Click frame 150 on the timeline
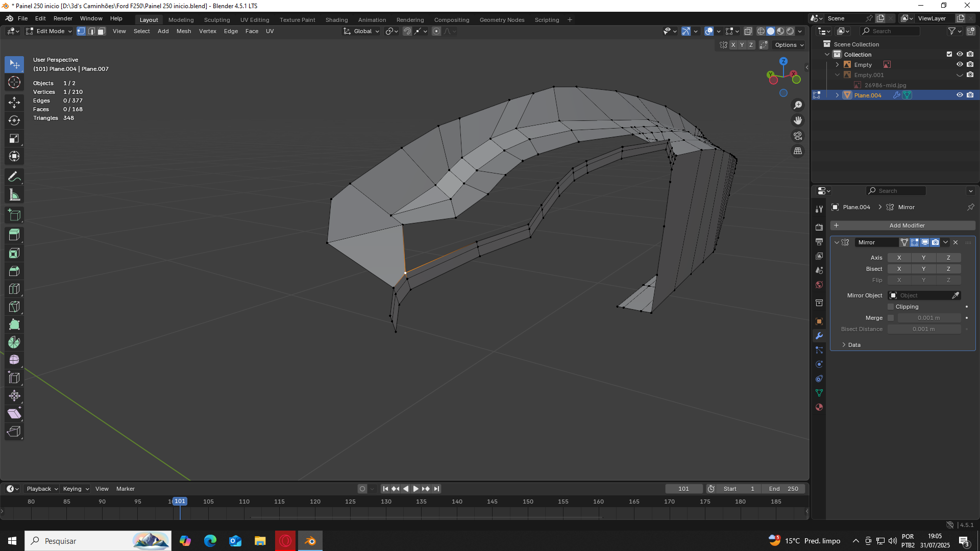The image size is (980, 551). coord(528,502)
